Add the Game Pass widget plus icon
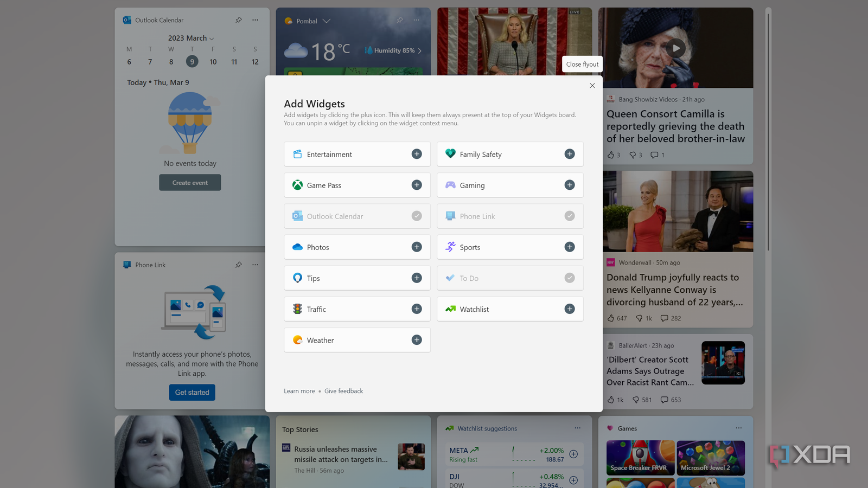This screenshot has height=488, width=868. point(417,185)
